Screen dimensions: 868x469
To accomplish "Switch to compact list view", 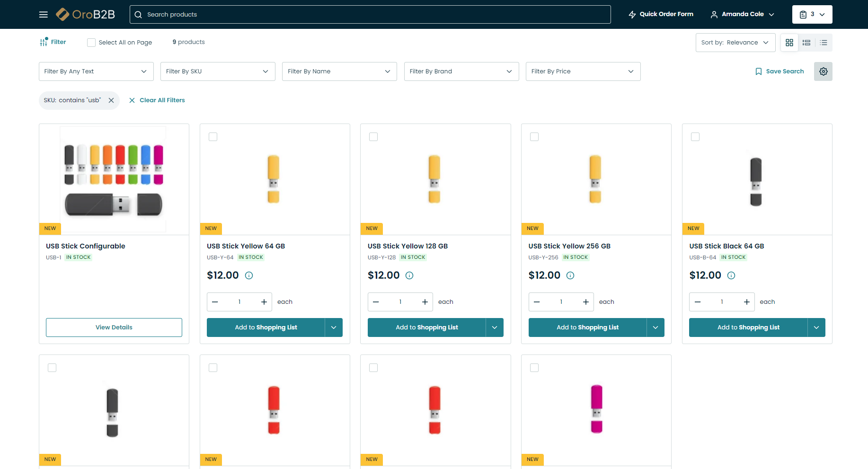I will (x=824, y=43).
